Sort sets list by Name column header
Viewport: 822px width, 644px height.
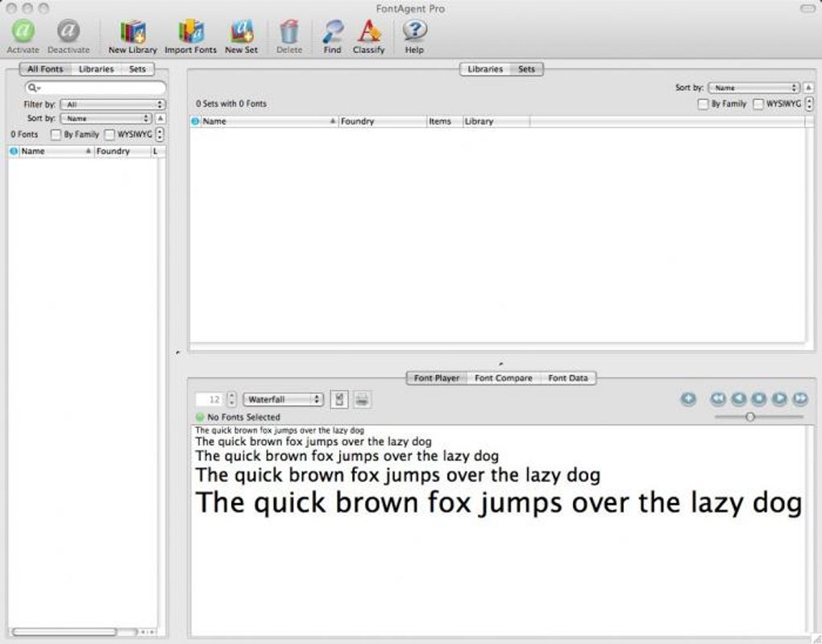click(x=269, y=121)
